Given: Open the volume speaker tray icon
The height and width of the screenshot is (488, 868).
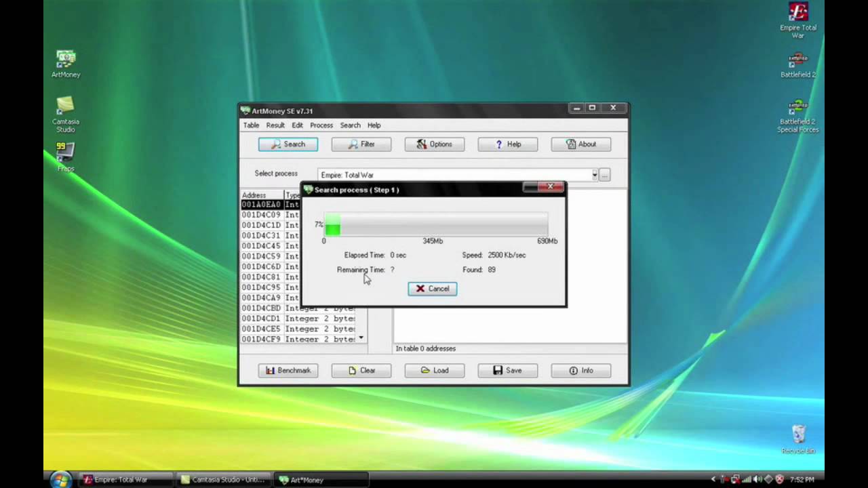Looking at the screenshot, I should pyautogui.click(x=757, y=479).
